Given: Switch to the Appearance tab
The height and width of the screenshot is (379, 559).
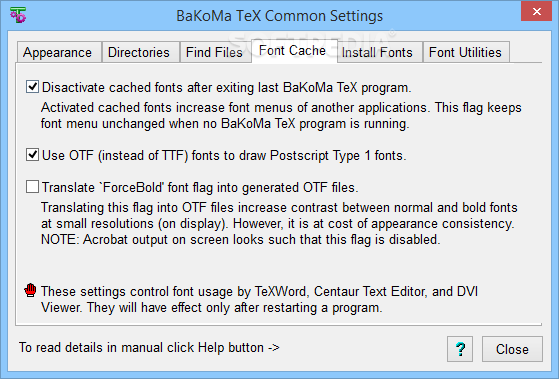Looking at the screenshot, I should 59,52.
